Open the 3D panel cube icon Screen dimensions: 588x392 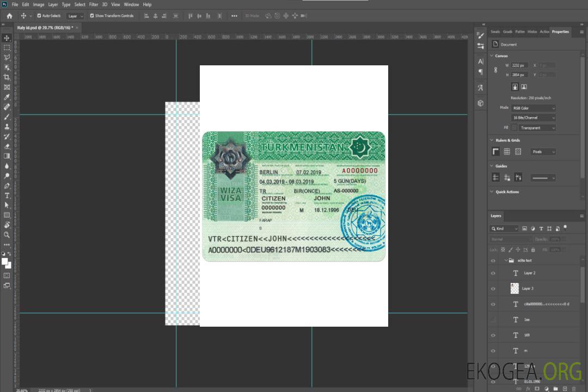480,103
